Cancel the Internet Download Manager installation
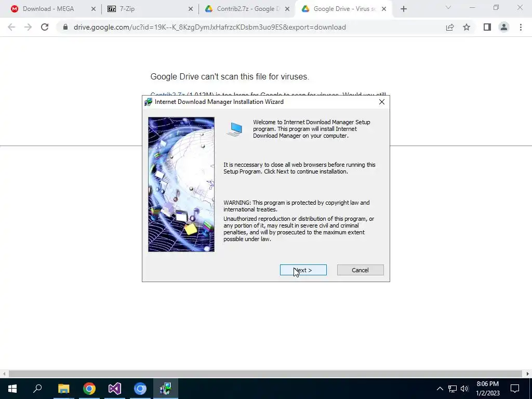The image size is (532, 399). point(361,270)
